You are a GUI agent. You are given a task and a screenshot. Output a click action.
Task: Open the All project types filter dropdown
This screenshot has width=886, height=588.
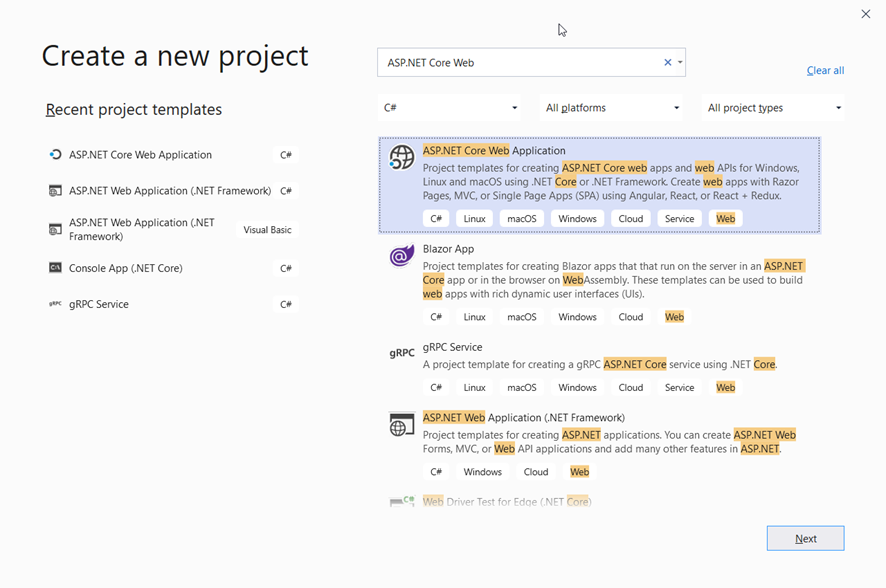(x=773, y=107)
